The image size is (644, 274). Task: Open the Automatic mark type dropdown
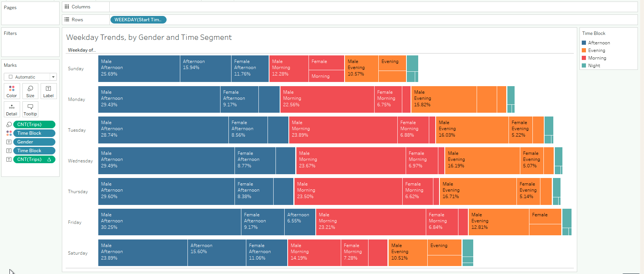(x=30, y=77)
